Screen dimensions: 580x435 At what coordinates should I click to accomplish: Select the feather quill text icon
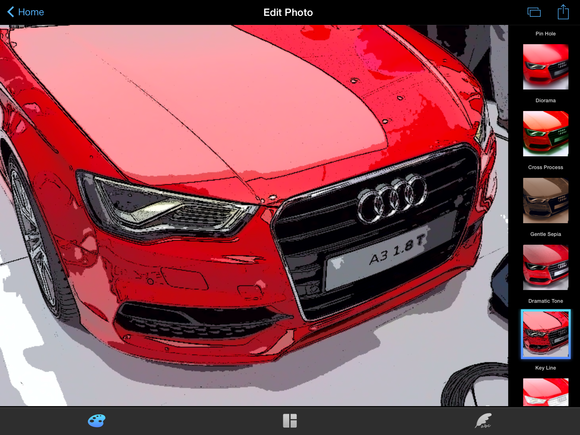pos(483,421)
